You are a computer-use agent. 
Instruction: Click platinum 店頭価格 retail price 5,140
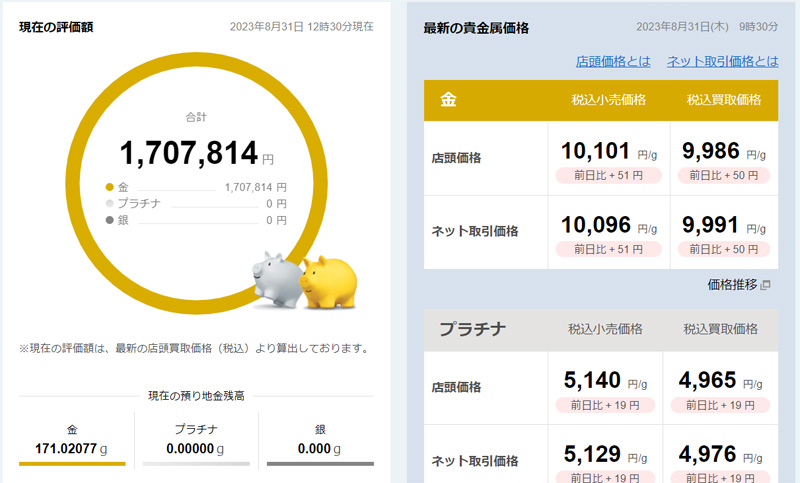592,380
